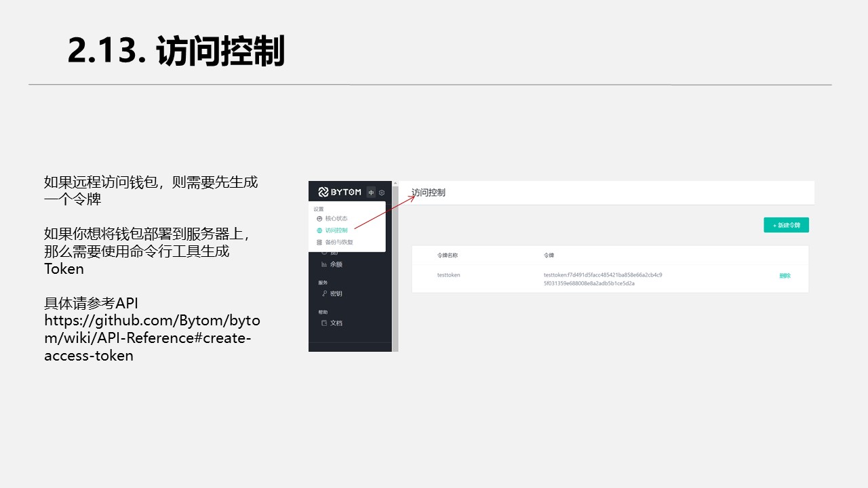Click the 帮助 sidebar section label
Image resolution: width=868 pixels, height=488 pixels.
point(323,312)
